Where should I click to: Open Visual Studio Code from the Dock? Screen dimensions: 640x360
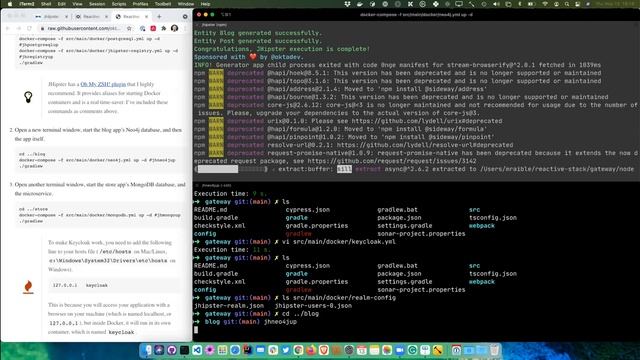197,350
